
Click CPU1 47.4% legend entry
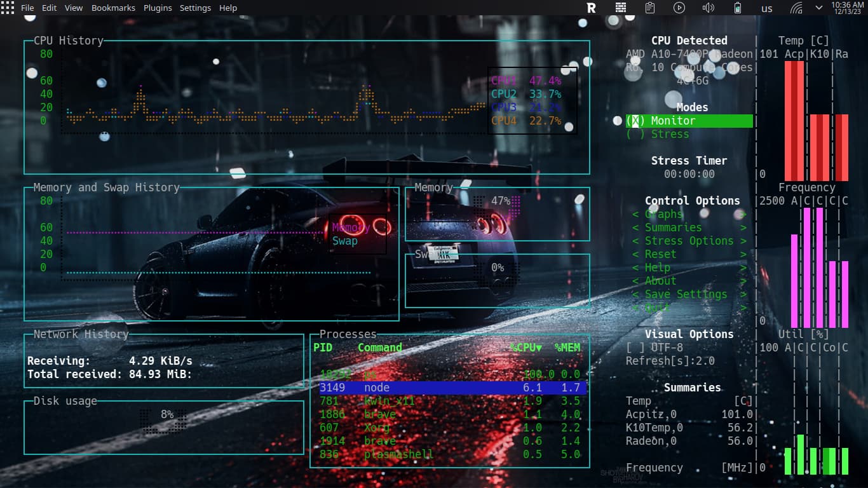tap(526, 81)
